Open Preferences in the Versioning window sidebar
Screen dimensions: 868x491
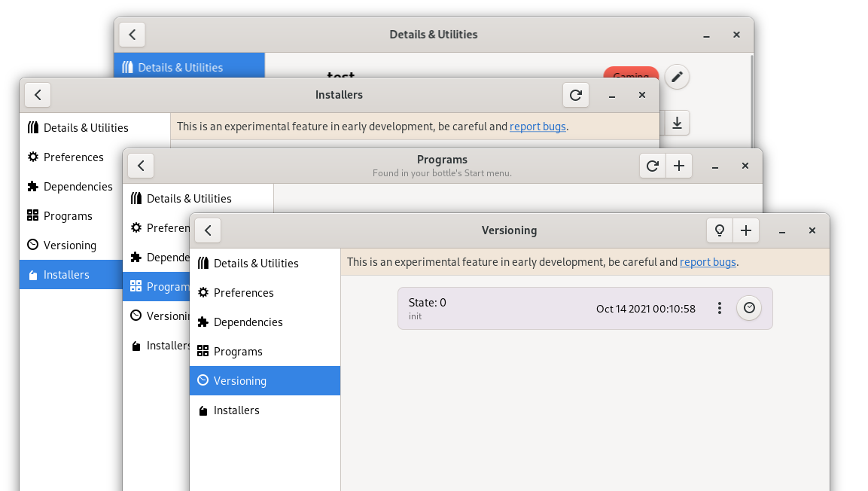[243, 293]
